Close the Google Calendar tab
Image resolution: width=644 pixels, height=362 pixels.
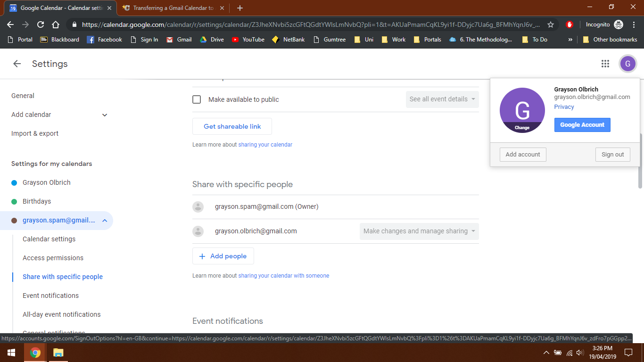tap(110, 8)
